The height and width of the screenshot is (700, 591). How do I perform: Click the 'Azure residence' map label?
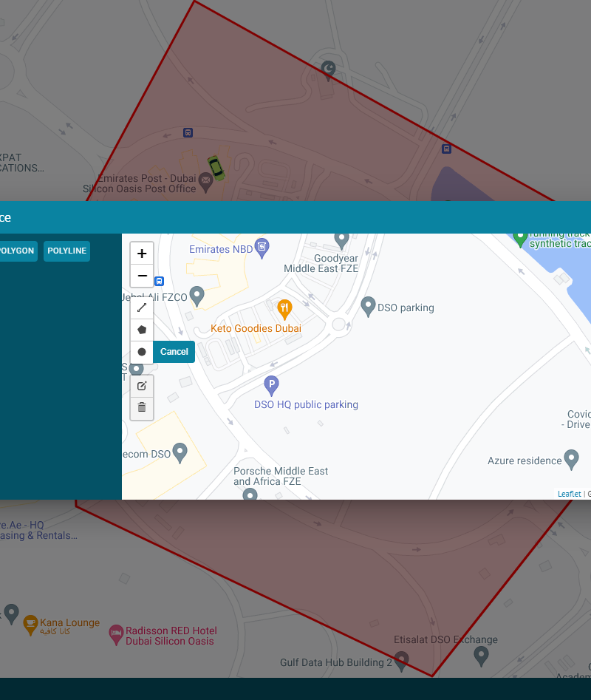tap(525, 461)
